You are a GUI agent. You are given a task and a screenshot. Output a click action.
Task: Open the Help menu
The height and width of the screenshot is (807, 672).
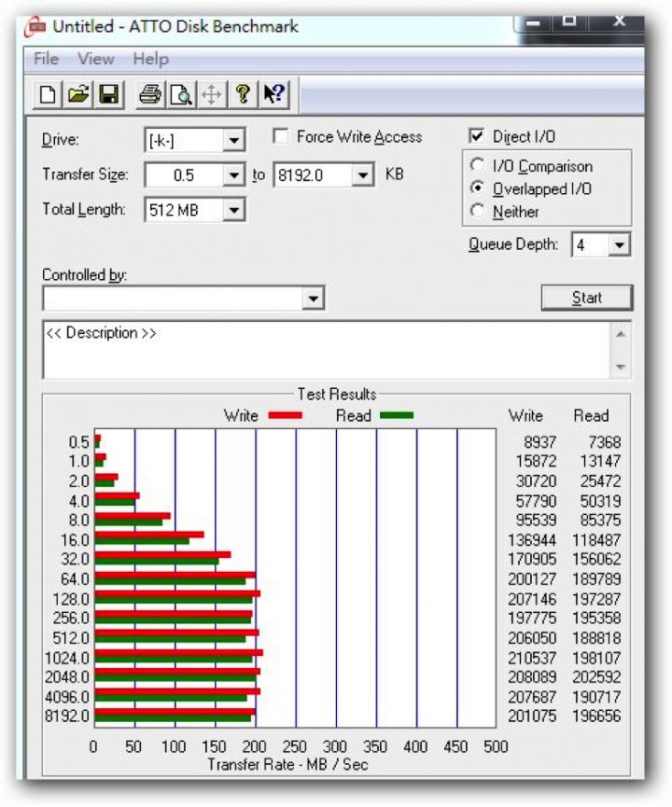tap(150, 59)
